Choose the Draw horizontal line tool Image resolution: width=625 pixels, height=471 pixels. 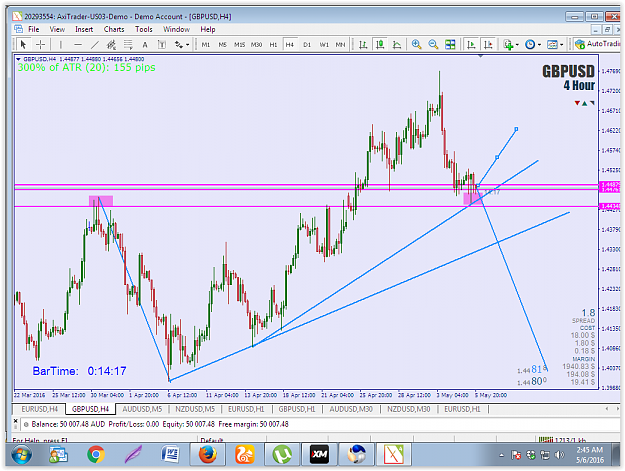click(78, 44)
